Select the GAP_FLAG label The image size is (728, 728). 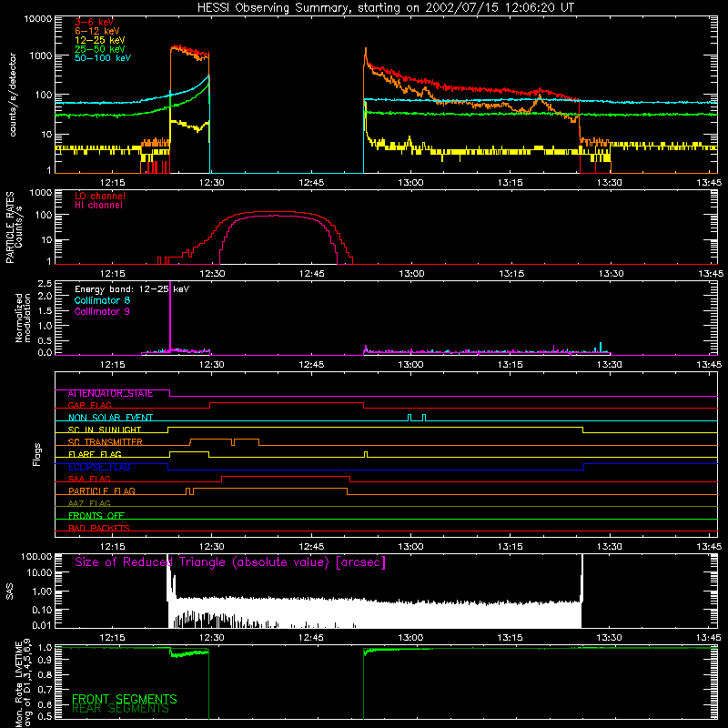coord(89,405)
